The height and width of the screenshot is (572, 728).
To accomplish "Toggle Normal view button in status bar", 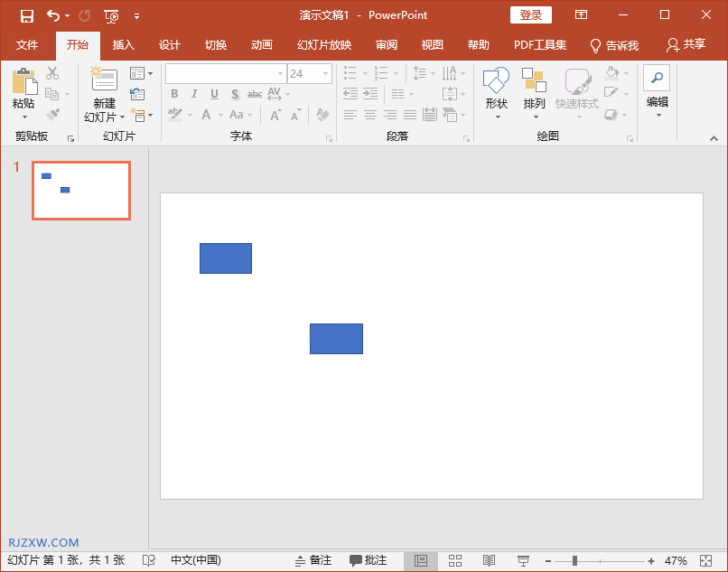I will (421, 561).
